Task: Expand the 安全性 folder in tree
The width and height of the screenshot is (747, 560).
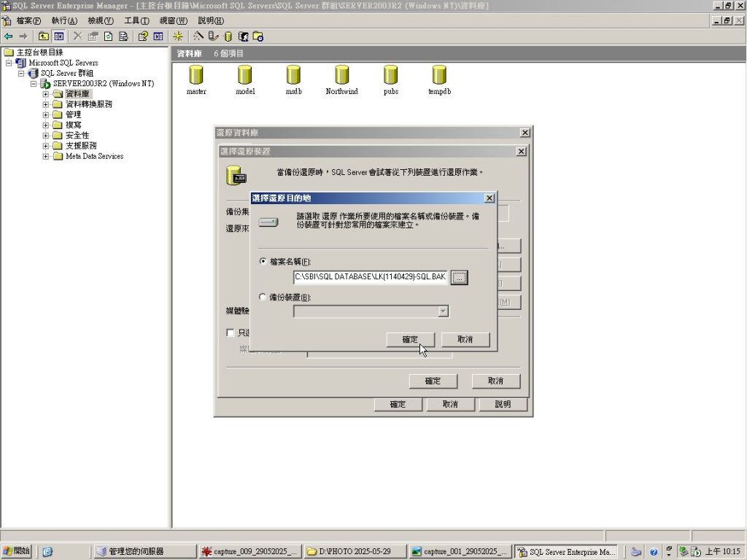Action: pos(46,136)
